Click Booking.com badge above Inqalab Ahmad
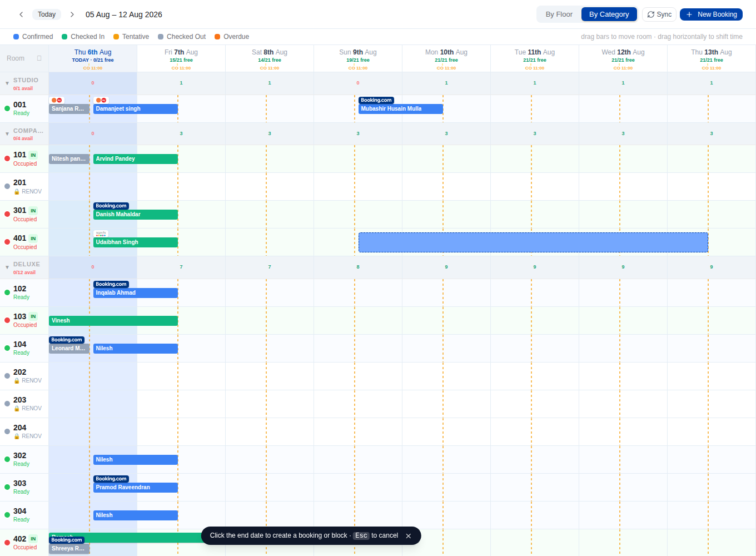Screen dimensions: 756x556 coord(111,284)
